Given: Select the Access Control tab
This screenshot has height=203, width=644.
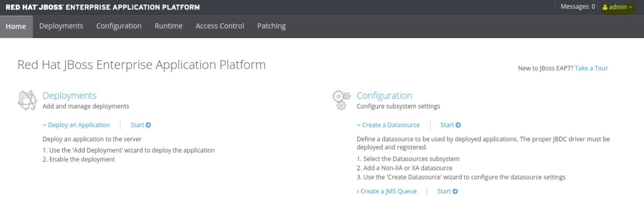Looking at the screenshot, I should pyautogui.click(x=220, y=26).
